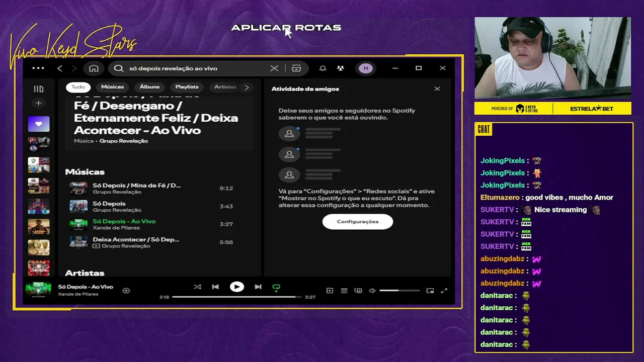Image resolution: width=644 pixels, height=362 pixels.
Task: Click the streamer webcam feed
Action: click(x=552, y=58)
